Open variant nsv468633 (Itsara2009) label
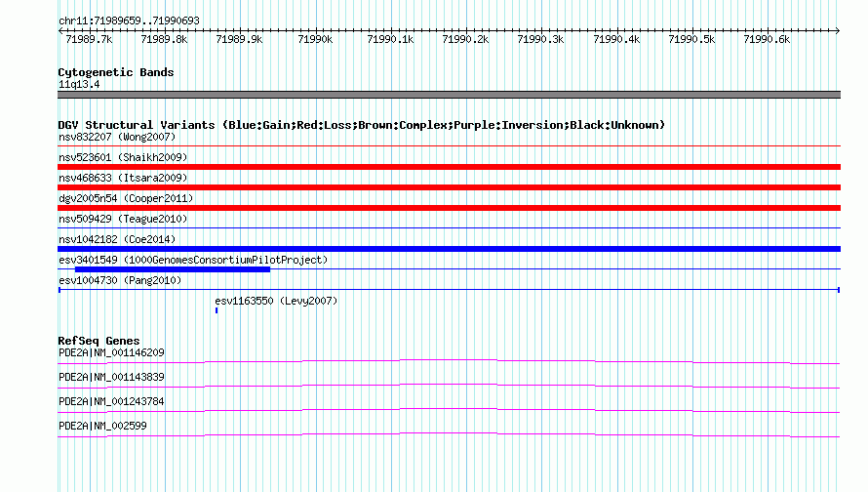This screenshot has height=492, width=868. (x=123, y=178)
